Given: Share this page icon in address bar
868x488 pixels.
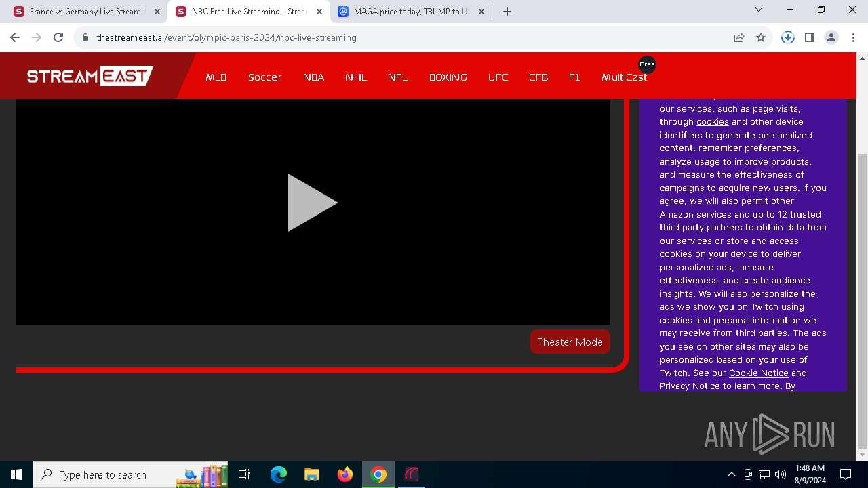Looking at the screenshot, I should 739,37.
